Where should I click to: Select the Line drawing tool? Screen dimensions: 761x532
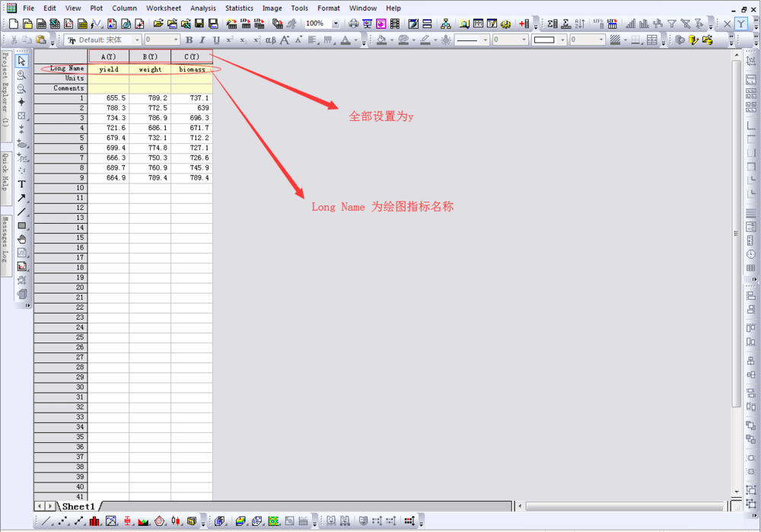(x=22, y=212)
